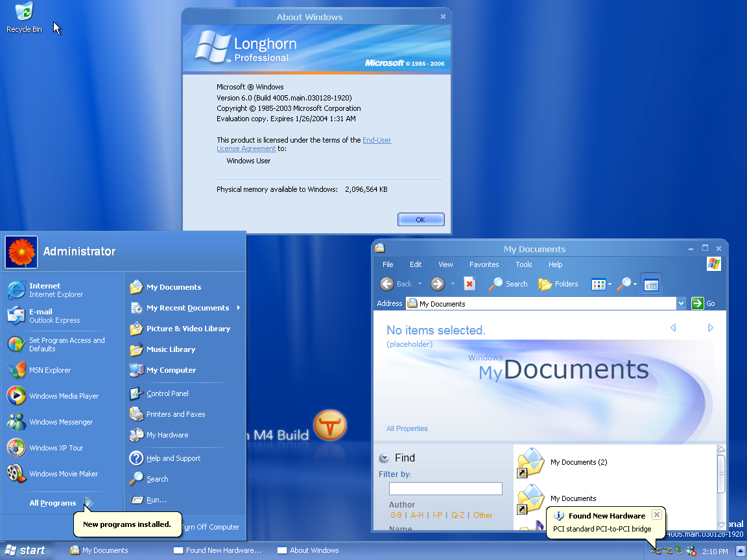This screenshot has width=747, height=560.
Task: Click the Back button in My Documents
Action: [x=396, y=284]
